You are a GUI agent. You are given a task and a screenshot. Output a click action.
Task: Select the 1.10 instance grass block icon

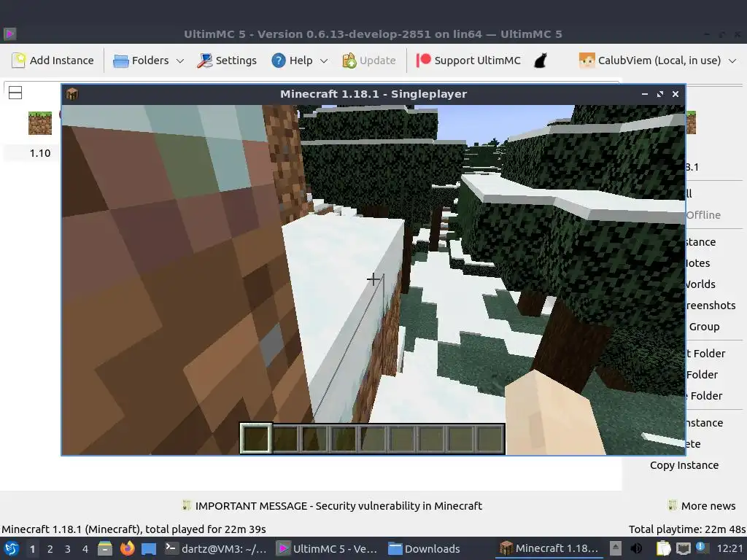click(x=40, y=122)
